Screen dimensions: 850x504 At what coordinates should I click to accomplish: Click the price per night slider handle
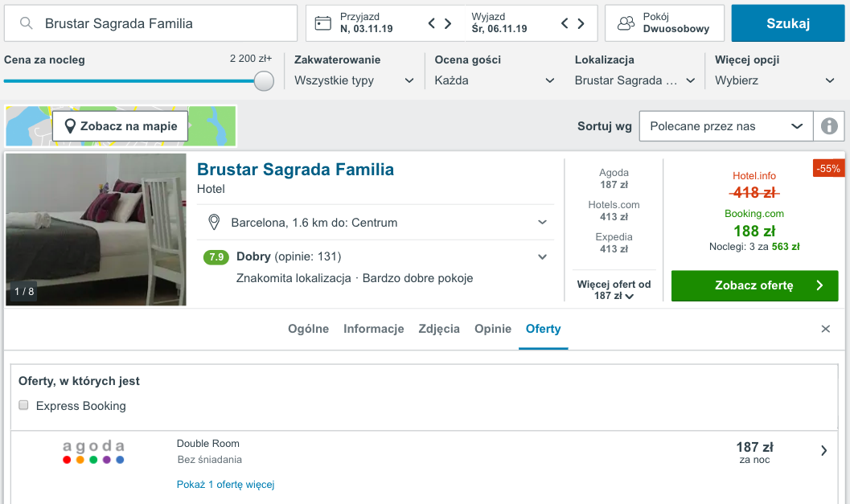264,81
